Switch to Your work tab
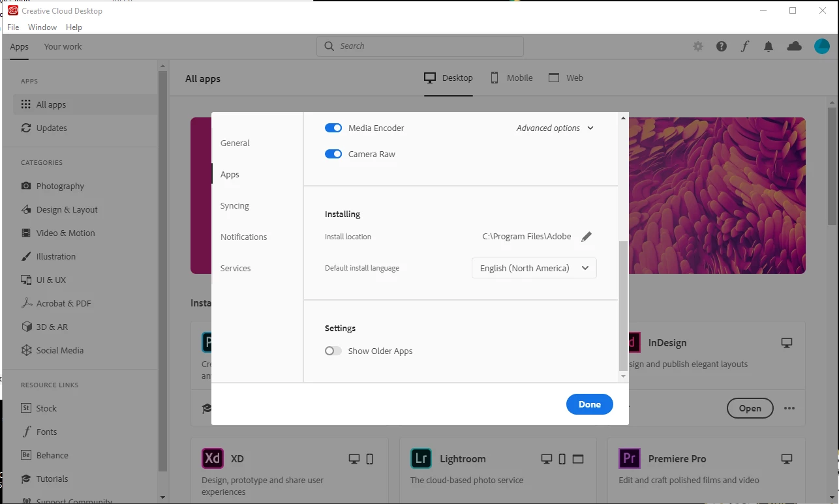The width and height of the screenshot is (839, 504). [x=63, y=46]
